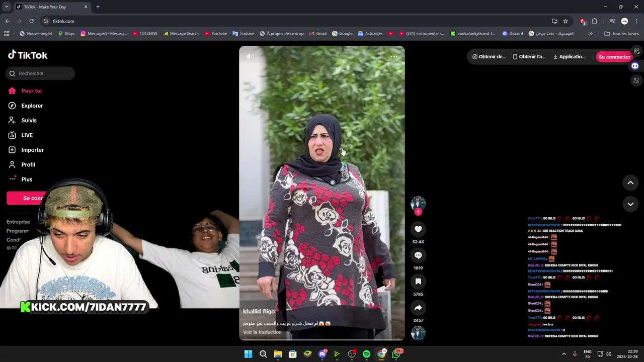Screen dimensions: 644x362
Task: Open the Chrome apps grid shortcut
Action: coord(7,34)
